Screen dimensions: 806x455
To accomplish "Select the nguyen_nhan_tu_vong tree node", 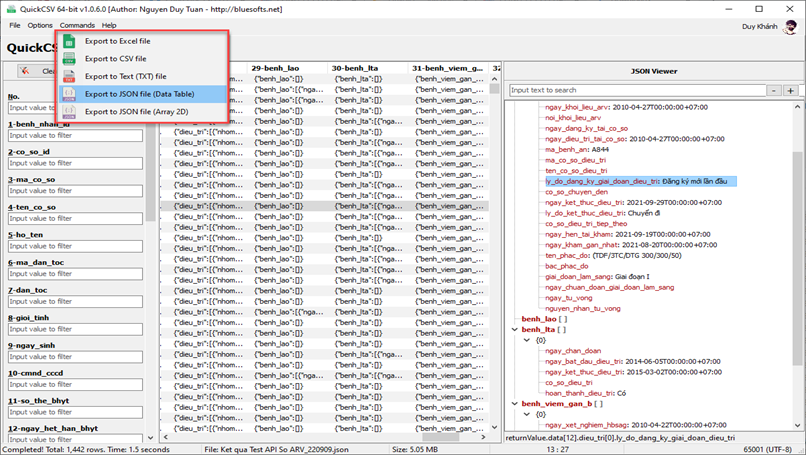I will pos(582,308).
